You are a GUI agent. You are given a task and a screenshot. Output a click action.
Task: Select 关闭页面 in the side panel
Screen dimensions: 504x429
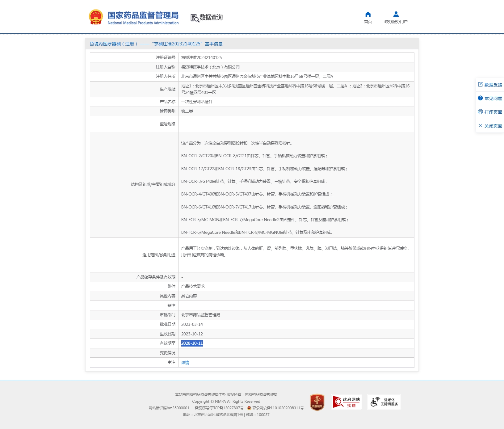point(493,126)
